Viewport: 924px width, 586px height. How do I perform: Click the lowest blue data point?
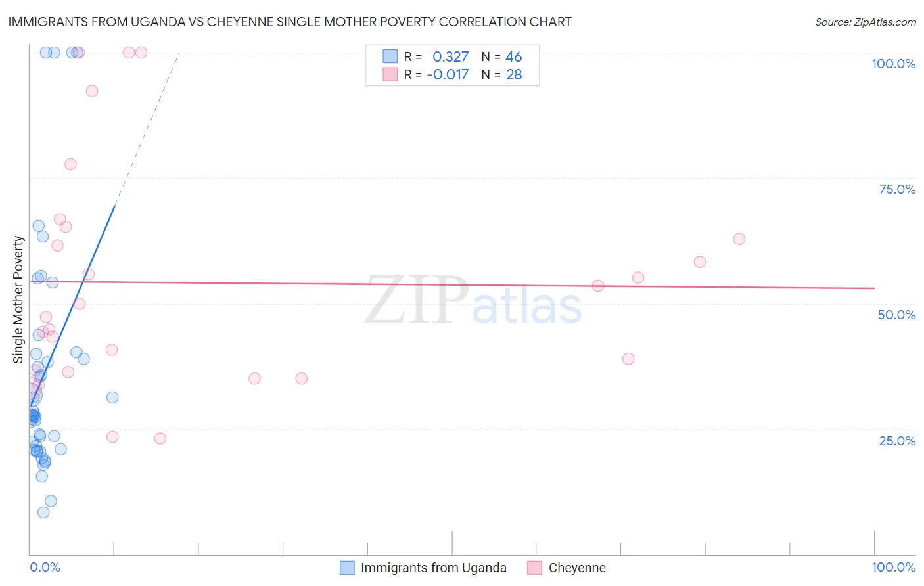43,512
